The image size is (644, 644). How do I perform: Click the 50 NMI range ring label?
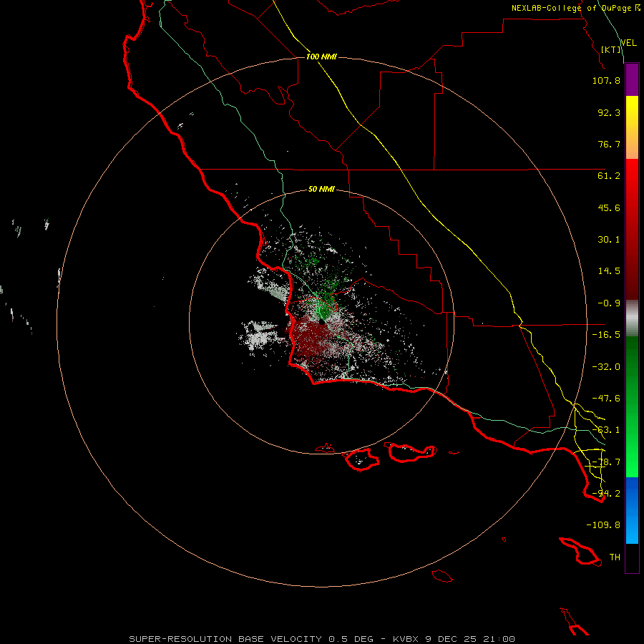pos(321,189)
